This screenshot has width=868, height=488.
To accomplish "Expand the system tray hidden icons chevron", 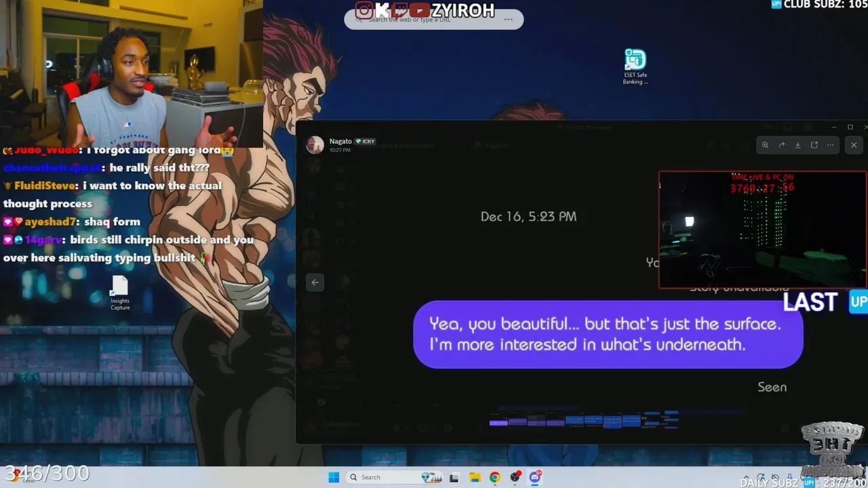I will 747,477.
